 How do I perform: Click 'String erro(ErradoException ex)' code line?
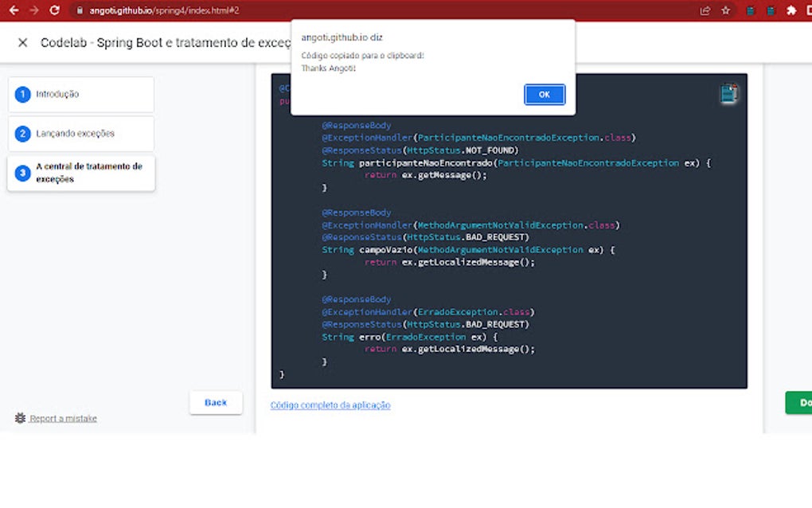click(x=410, y=337)
